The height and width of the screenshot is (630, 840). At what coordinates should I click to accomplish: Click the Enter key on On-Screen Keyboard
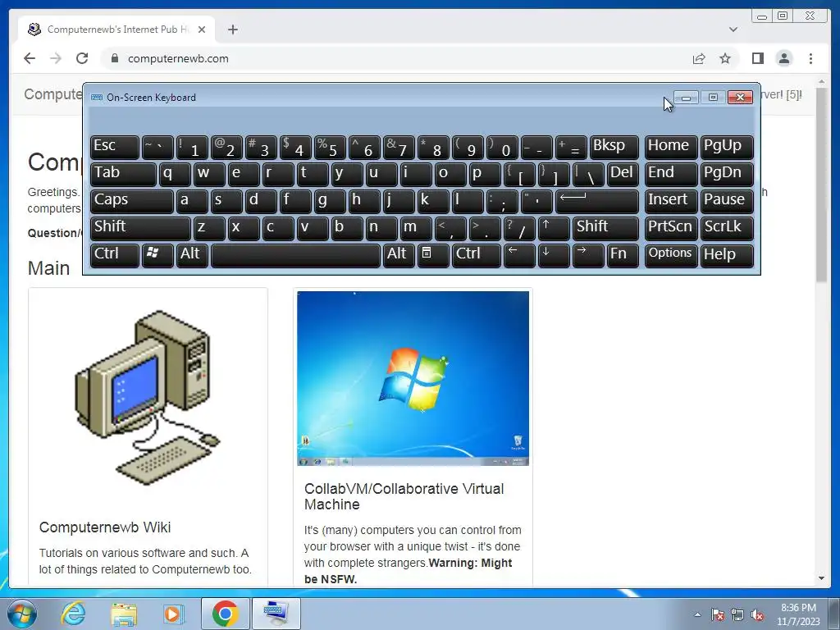(x=597, y=201)
